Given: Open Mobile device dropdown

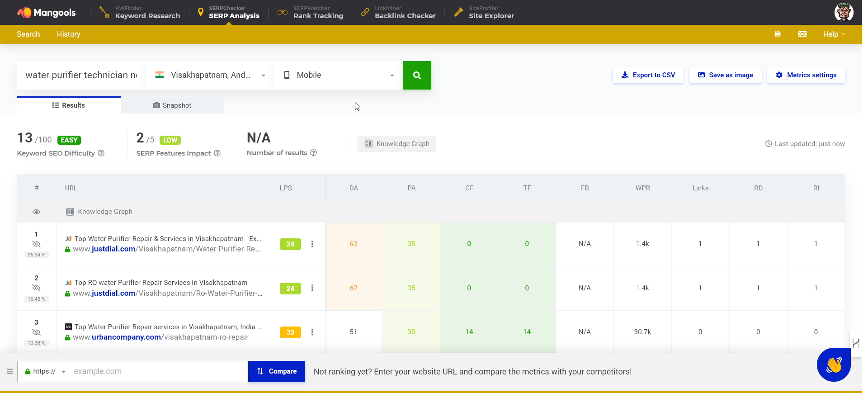Looking at the screenshot, I should pyautogui.click(x=338, y=75).
